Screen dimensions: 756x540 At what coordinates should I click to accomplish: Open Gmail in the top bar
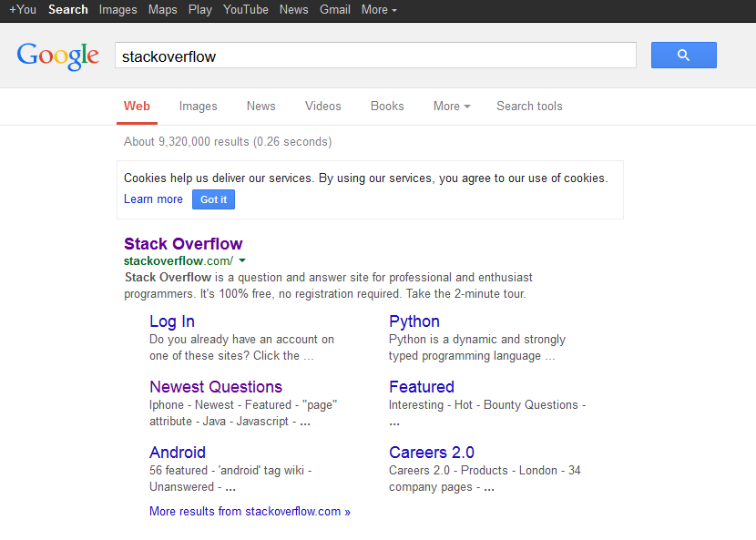click(x=335, y=10)
